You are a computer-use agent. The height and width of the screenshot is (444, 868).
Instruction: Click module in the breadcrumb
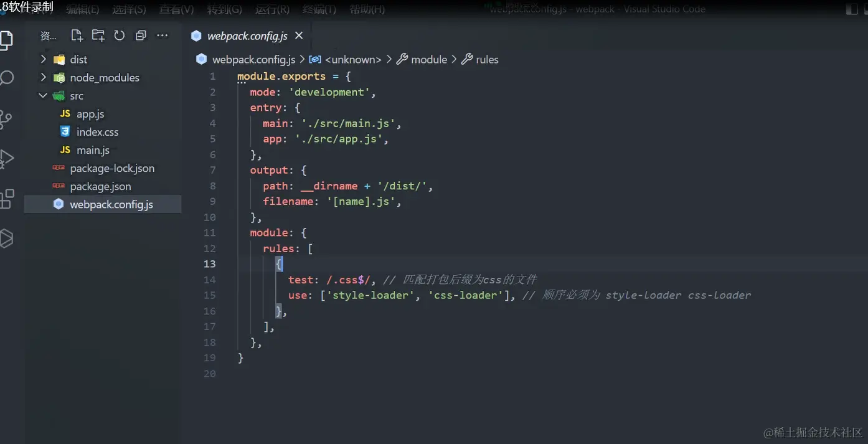(429, 59)
